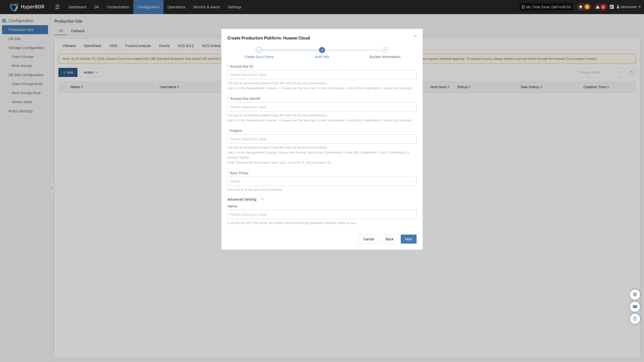Open DR Site Configuration in sidebar
Viewport: 644px width, 362px height.
coord(25,75)
